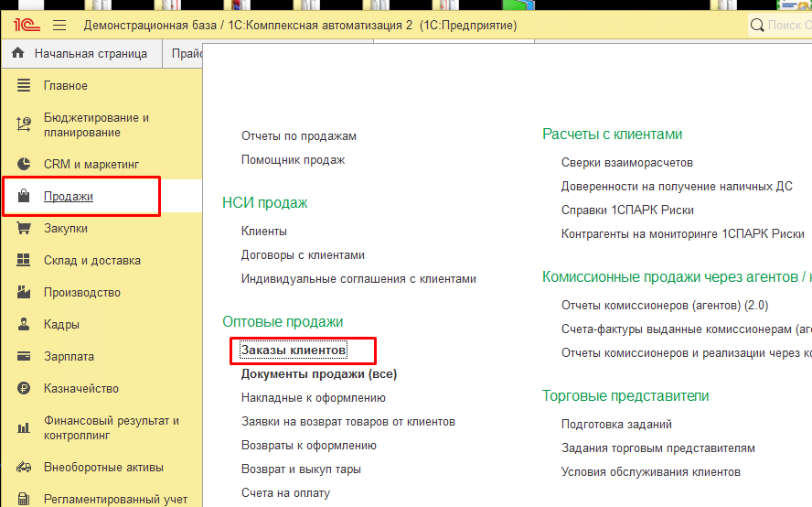Click the Поиск search field
Image resolution: width=812 pixels, height=507 pixels.
780,25
